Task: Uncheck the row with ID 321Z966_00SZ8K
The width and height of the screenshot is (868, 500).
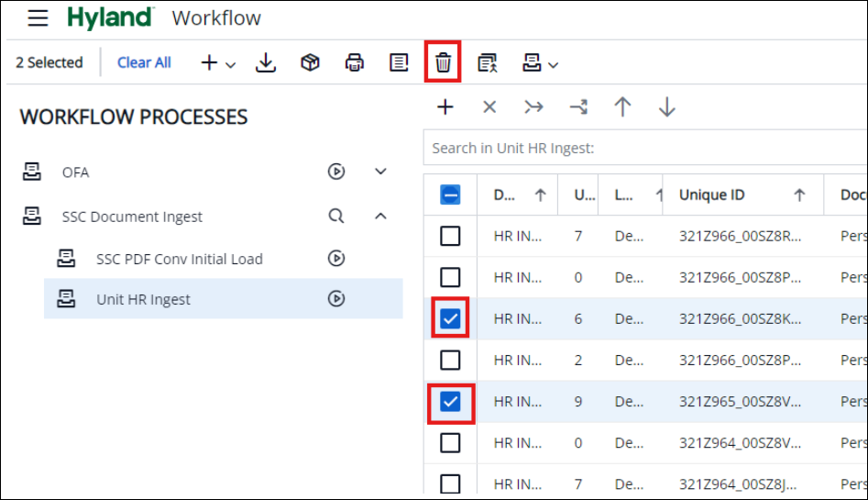Action: pyautogui.click(x=450, y=318)
